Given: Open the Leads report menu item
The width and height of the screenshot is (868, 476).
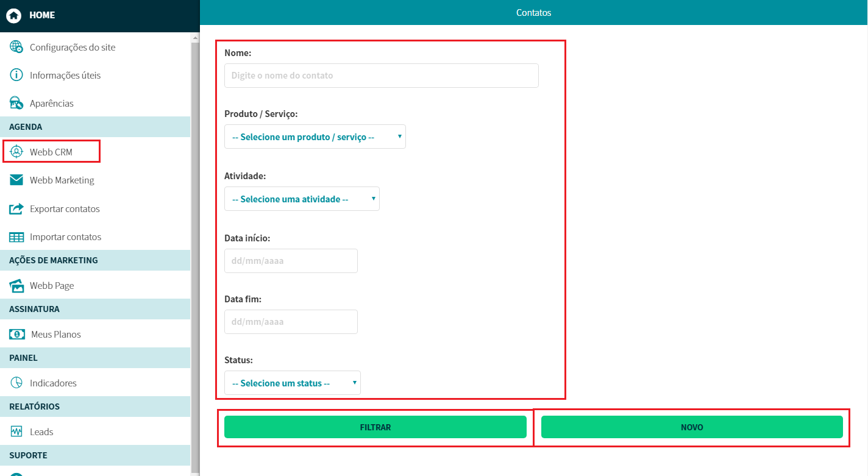Looking at the screenshot, I should (x=41, y=432).
